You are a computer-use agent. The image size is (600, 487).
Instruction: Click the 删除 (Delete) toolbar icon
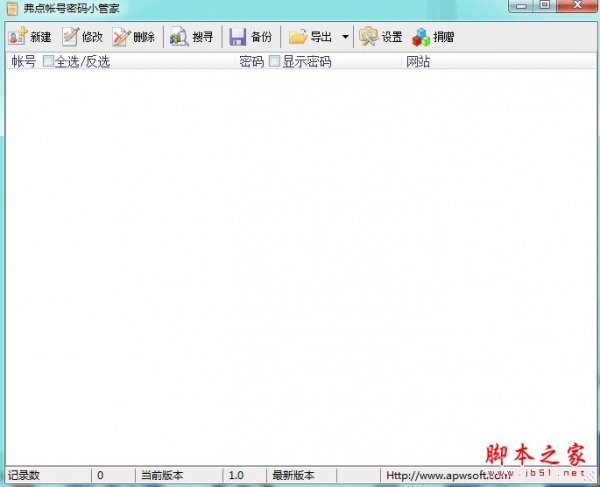(121, 37)
